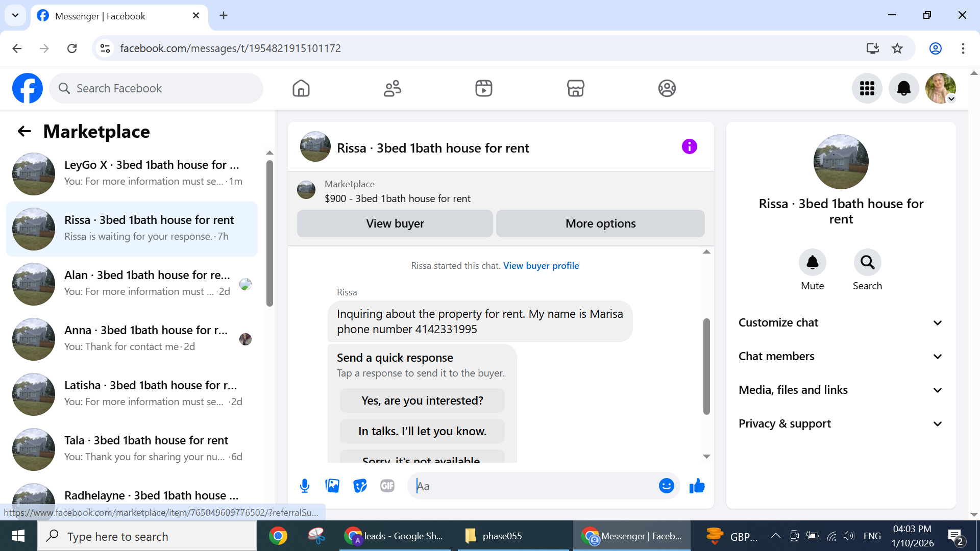The image size is (980, 551).
Task: Open the emoji picker in message box
Action: 666,486
